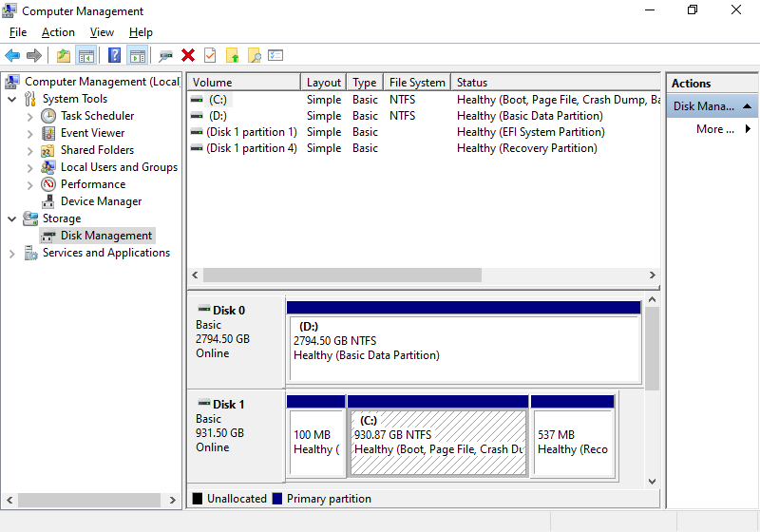Sort by the File System column header
This screenshot has height=532, width=760.
click(417, 83)
